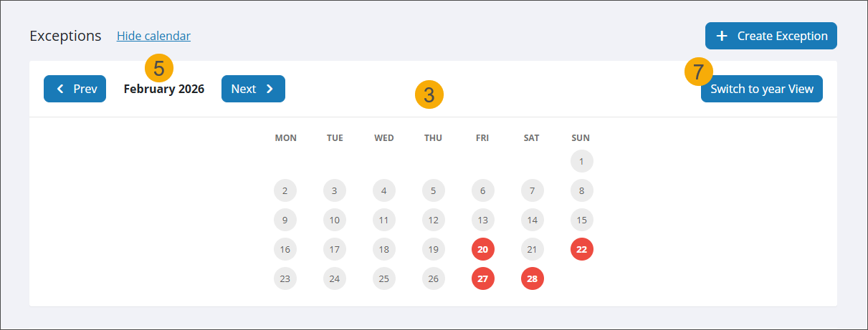Click the orange callout badge numbered 3

click(x=429, y=94)
